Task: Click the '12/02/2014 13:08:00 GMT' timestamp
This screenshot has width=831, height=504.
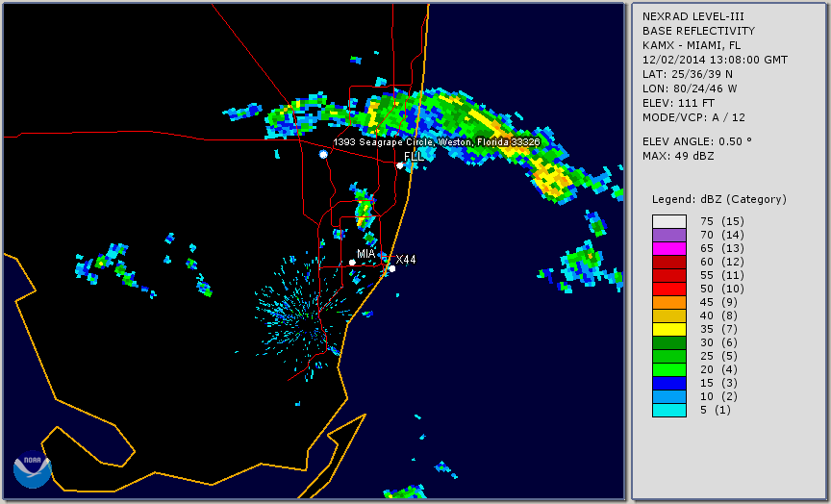Action: [x=715, y=60]
